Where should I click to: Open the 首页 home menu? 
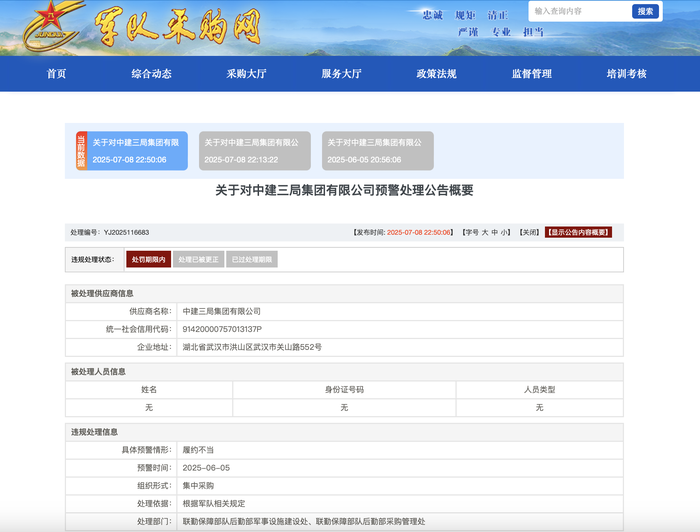coord(56,74)
